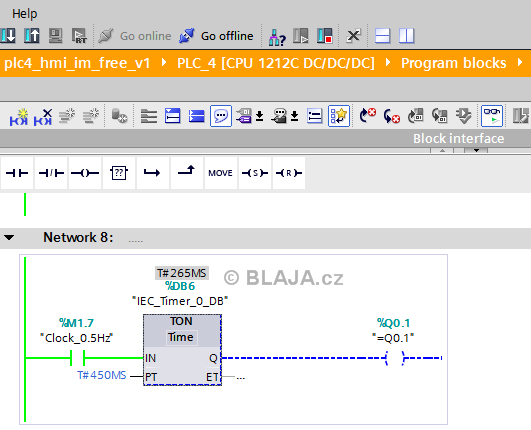Click the Start simulation icon
The height and width of the screenshot is (430, 531).
tap(56, 36)
